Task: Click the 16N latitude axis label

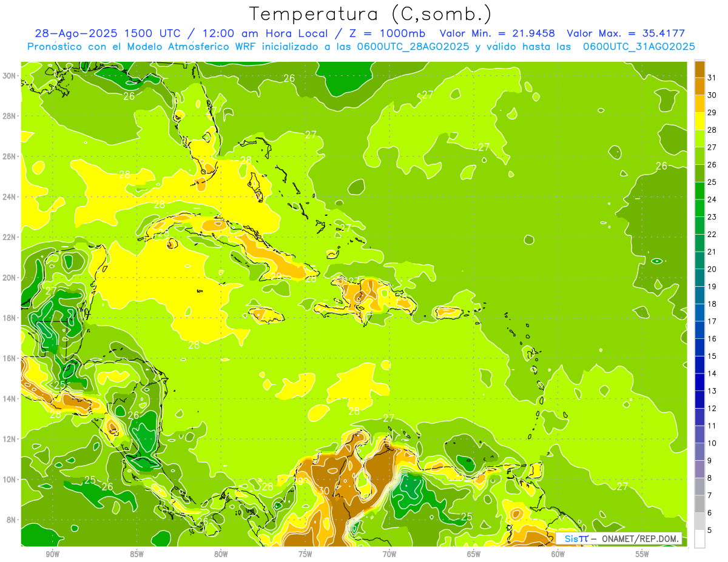Action: [10, 358]
